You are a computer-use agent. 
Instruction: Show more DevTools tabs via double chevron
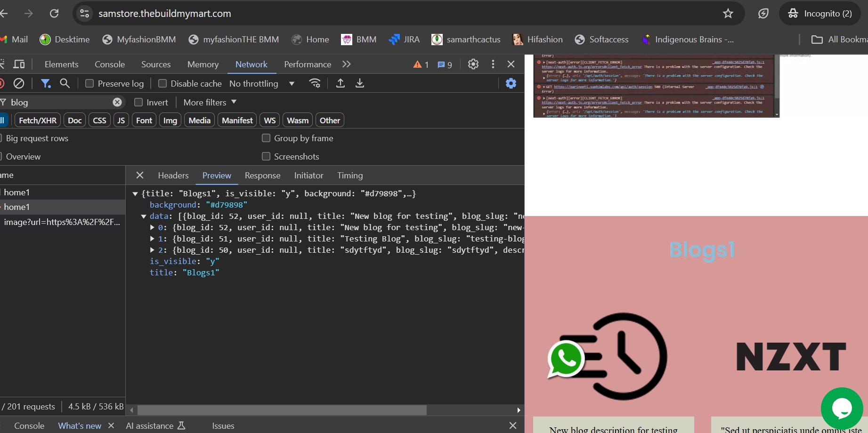click(347, 64)
